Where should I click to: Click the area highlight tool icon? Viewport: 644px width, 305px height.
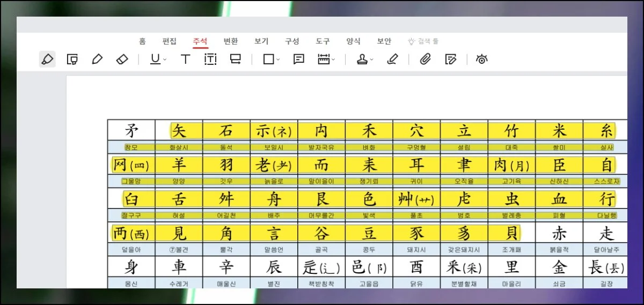pyautogui.click(x=72, y=59)
